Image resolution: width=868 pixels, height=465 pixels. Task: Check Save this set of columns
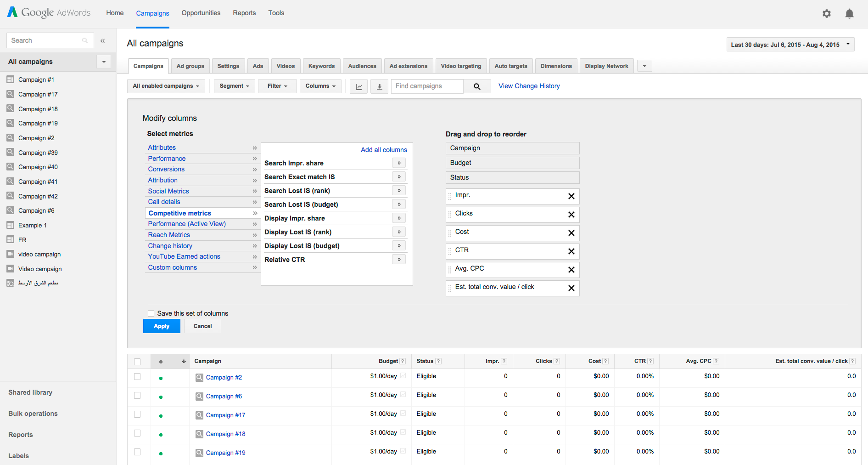point(151,313)
